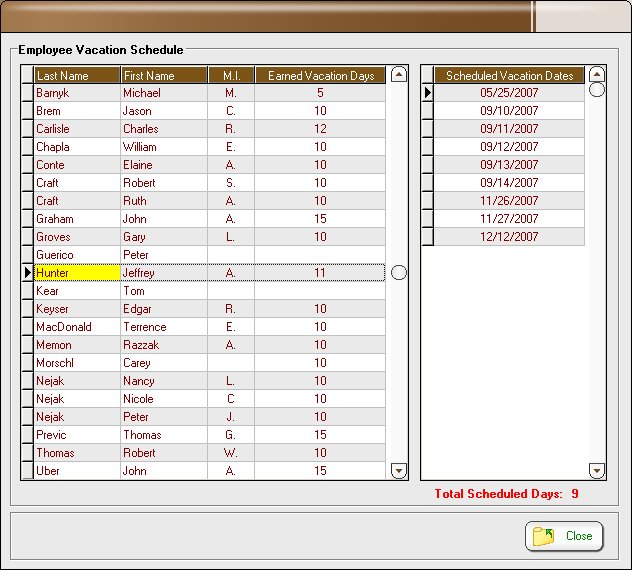Click the vacation dates scrollbar thumb

(x=597, y=89)
